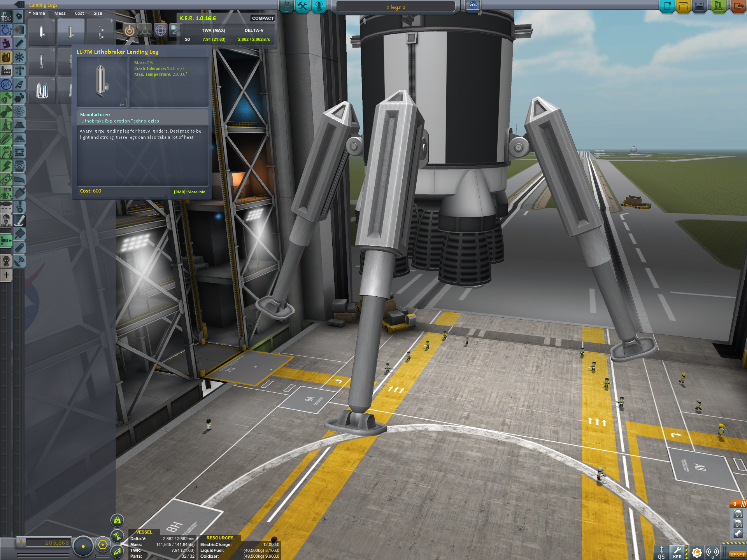
Task: Toggle angle snap hexagon button
Action: [103, 545]
